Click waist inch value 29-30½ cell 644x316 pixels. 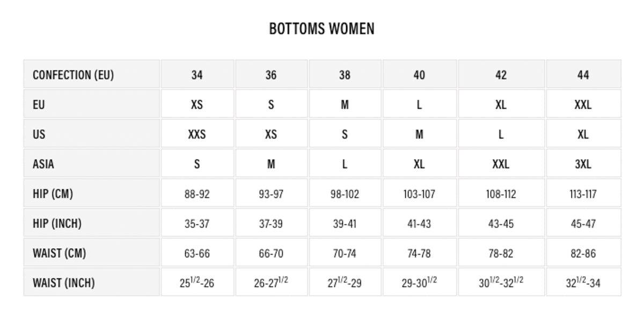click(x=419, y=283)
